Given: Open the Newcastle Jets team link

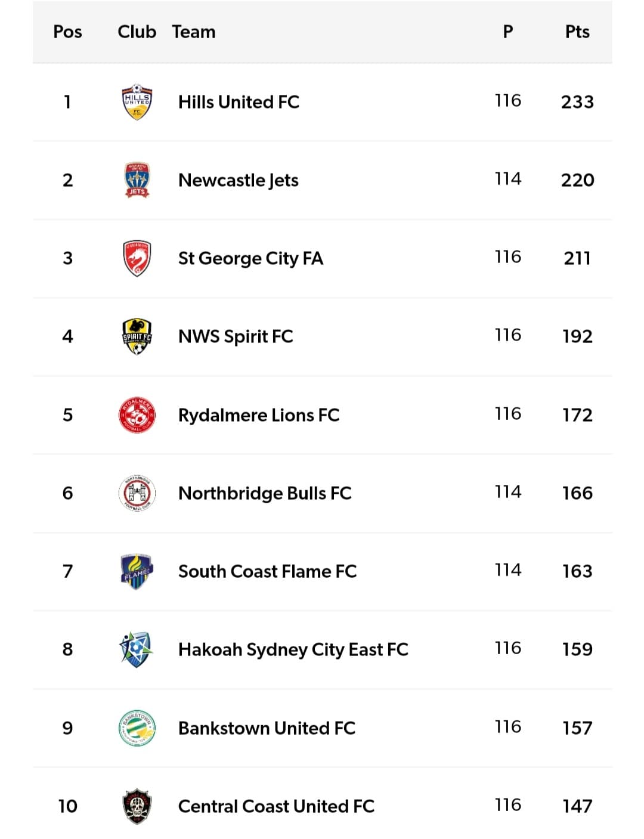Looking at the screenshot, I should coord(239,180).
